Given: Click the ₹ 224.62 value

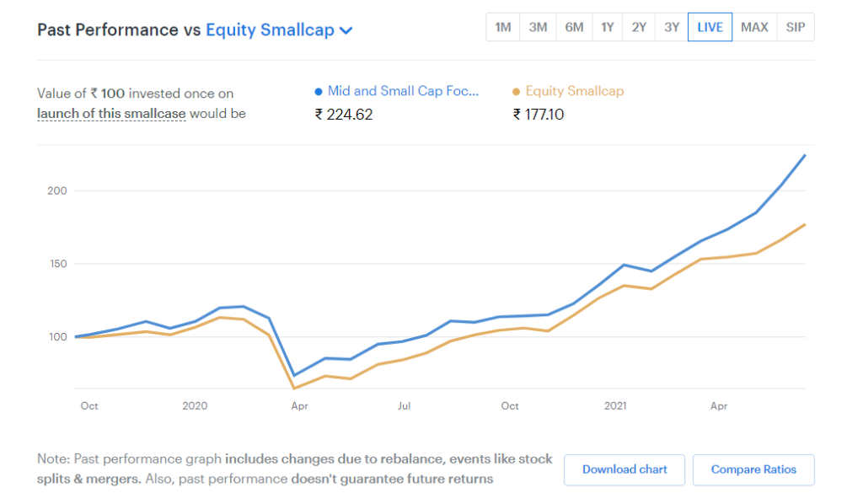Looking at the screenshot, I should [x=344, y=114].
